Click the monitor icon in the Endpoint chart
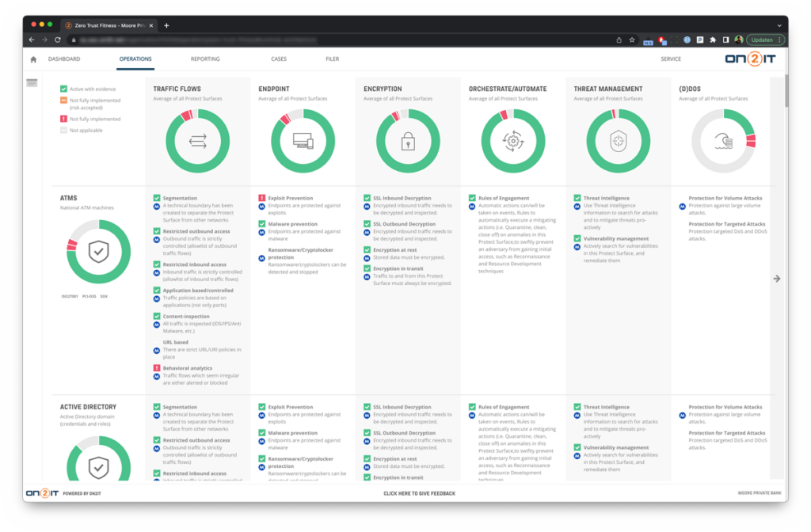 click(303, 141)
